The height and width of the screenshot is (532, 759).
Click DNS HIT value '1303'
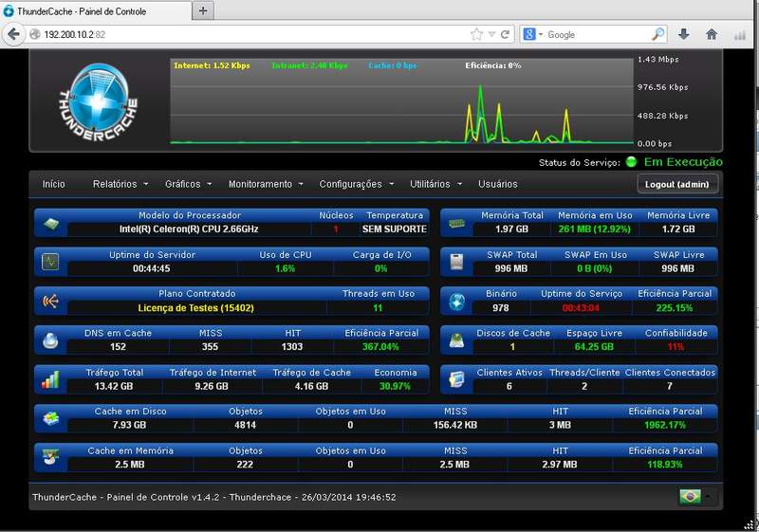point(292,347)
